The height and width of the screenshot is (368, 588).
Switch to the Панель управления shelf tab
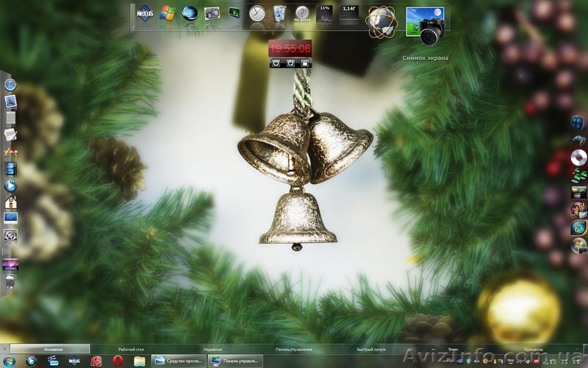click(294, 349)
